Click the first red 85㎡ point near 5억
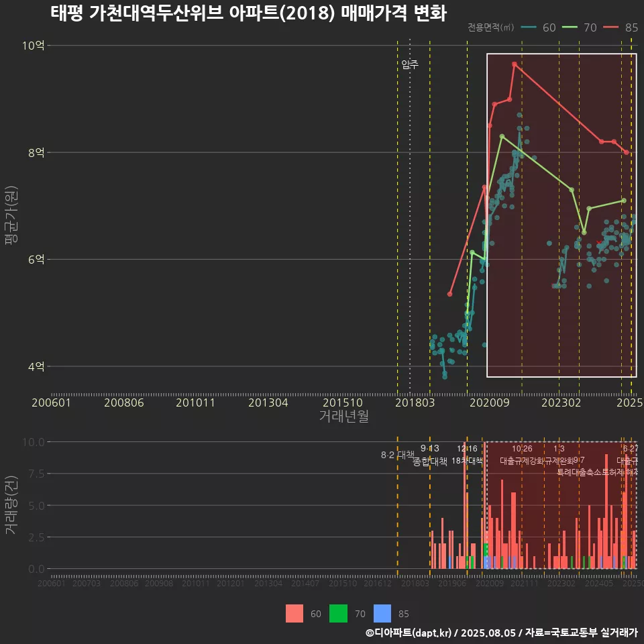The height and width of the screenshot is (644, 644). tap(449, 294)
